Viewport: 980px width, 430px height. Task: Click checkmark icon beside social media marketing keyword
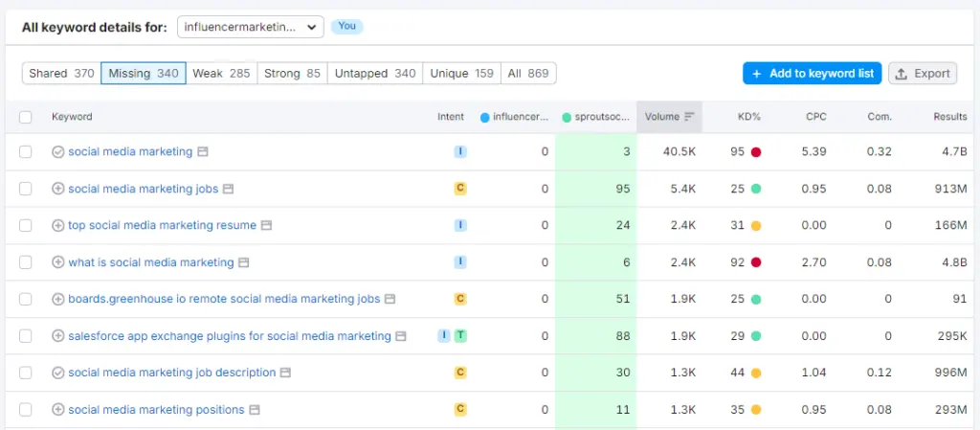(x=57, y=152)
